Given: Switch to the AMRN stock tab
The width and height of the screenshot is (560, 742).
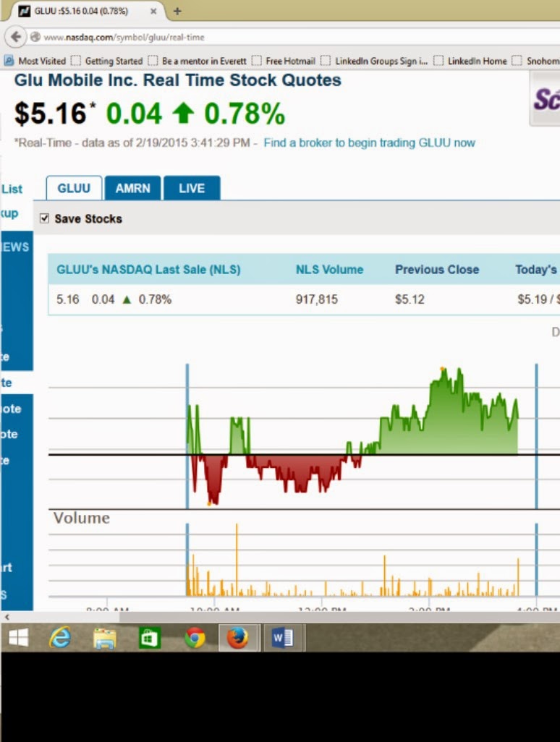Looking at the screenshot, I should (132, 188).
